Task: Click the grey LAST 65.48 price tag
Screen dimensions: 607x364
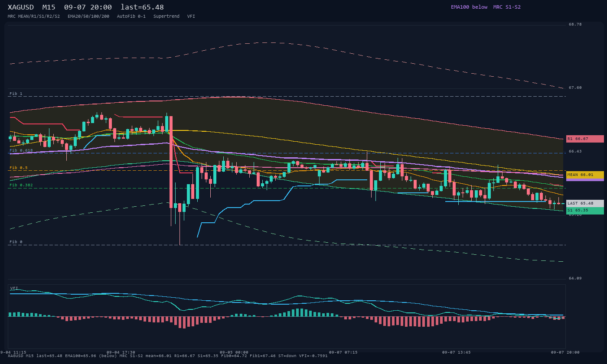Action: pyautogui.click(x=585, y=203)
